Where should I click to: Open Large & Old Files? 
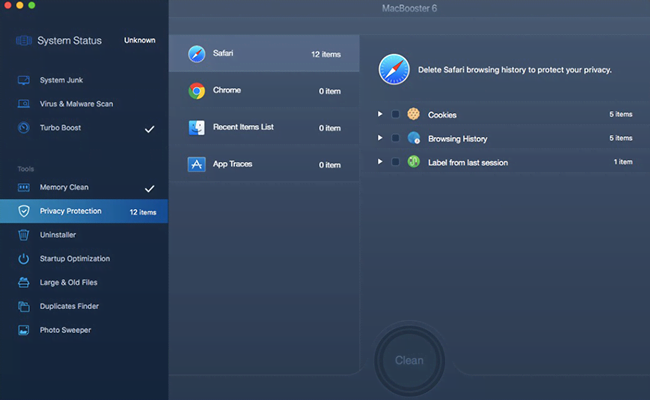click(x=84, y=282)
